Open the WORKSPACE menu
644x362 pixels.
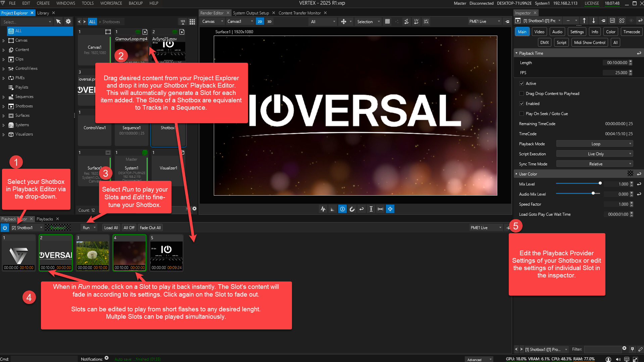(111, 3)
